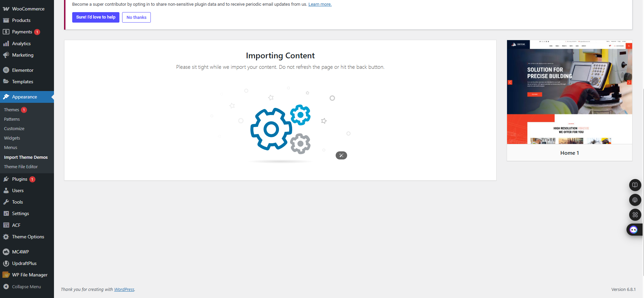Click the UpdraftPlus icon
This screenshot has width=644, height=298.
coord(6,263)
